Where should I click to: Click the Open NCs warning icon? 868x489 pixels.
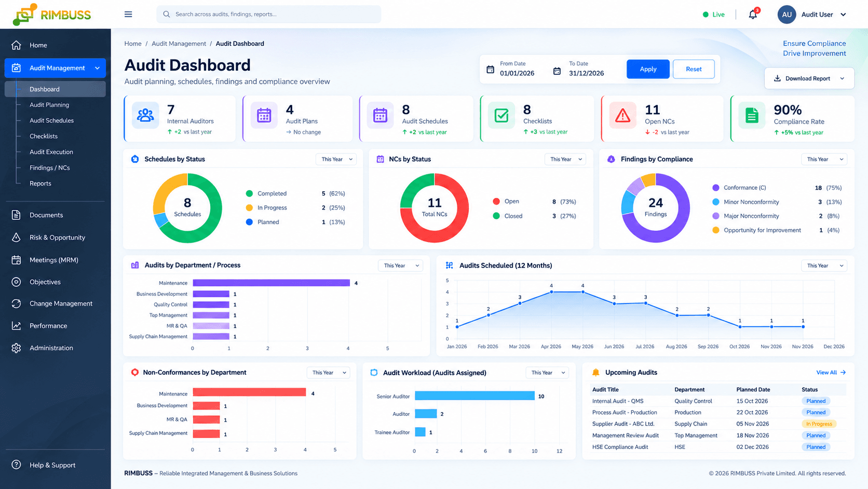pos(622,115)
